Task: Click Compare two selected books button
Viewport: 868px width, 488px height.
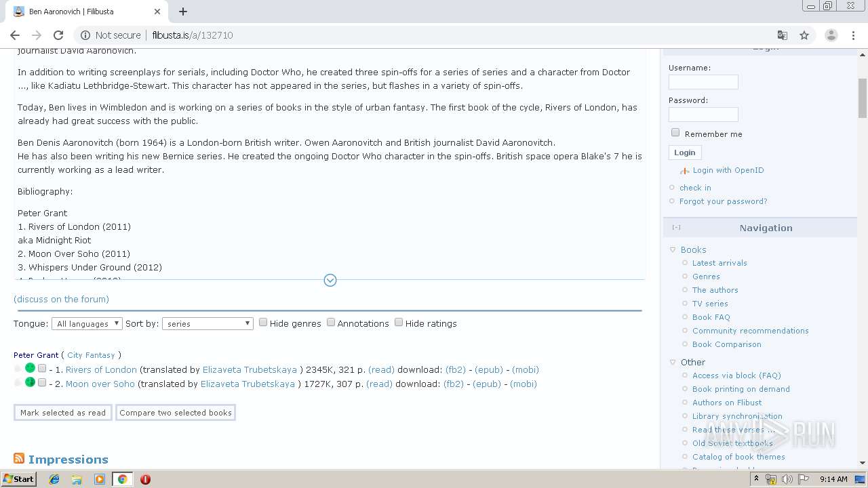Action: coord(176,413)
